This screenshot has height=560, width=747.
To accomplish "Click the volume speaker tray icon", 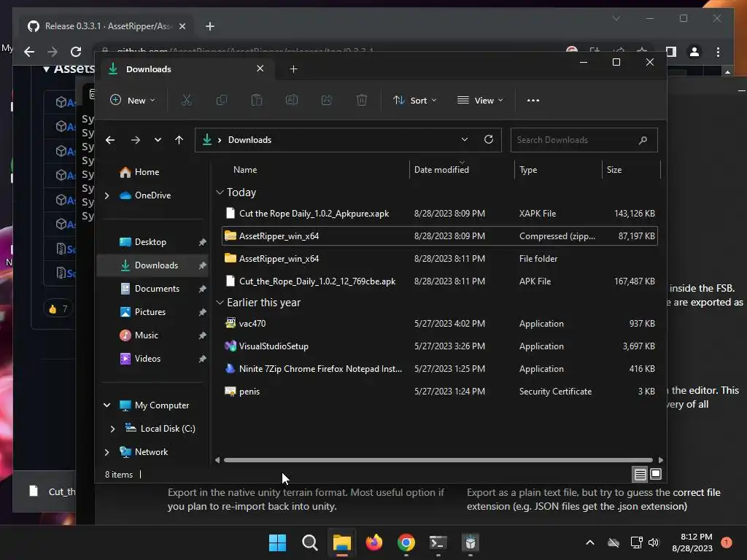I will tap(654, 542).
